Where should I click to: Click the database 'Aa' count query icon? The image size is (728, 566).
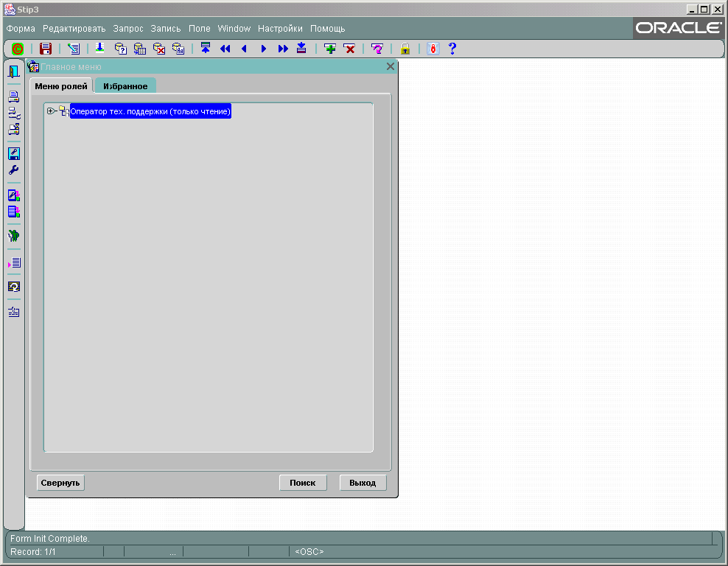(x=178, y=49)
